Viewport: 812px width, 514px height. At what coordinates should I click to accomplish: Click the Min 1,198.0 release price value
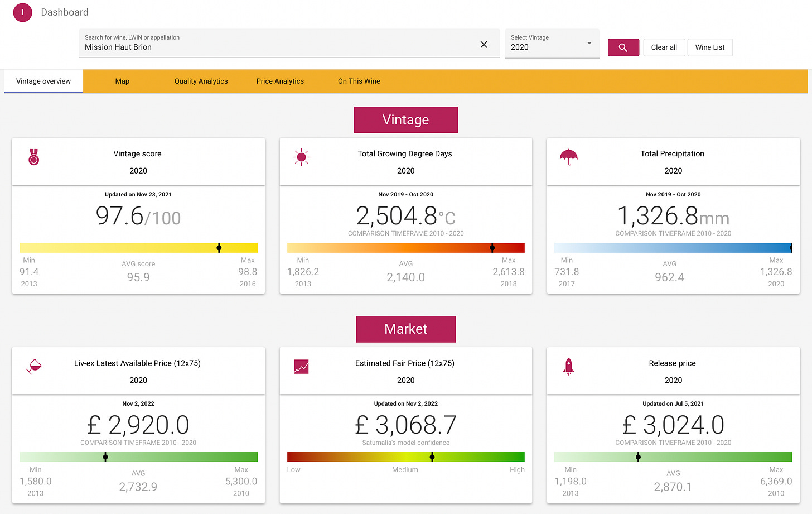pos(571,481)
